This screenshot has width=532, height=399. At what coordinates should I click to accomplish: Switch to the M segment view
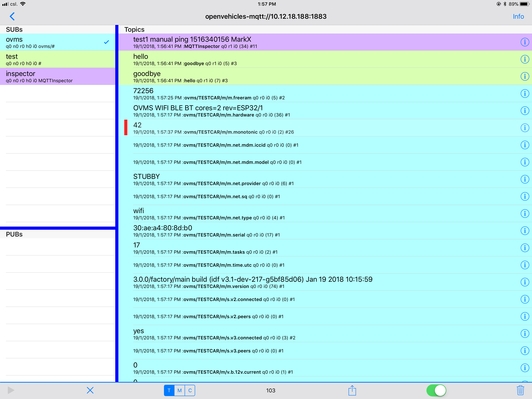tap(179, 390)
